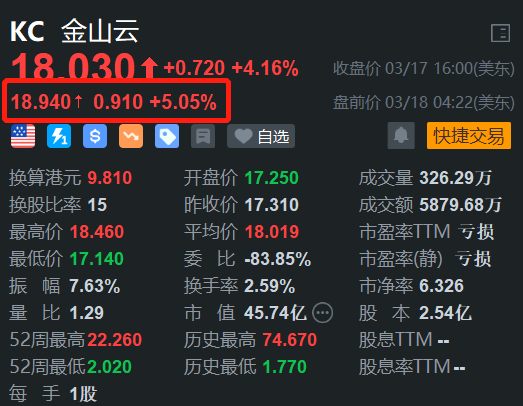Image resolution: width=523 pixels, height=406 pixels.
Task: Click the 历史最低 value 1.770
Action: pyautogui.click(x=285, y=367)
